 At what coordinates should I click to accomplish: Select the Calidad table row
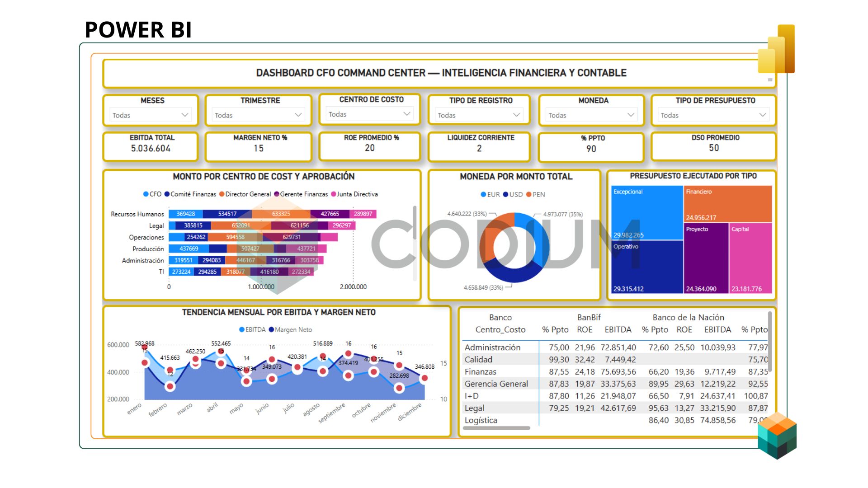click(x=616, y=360)
